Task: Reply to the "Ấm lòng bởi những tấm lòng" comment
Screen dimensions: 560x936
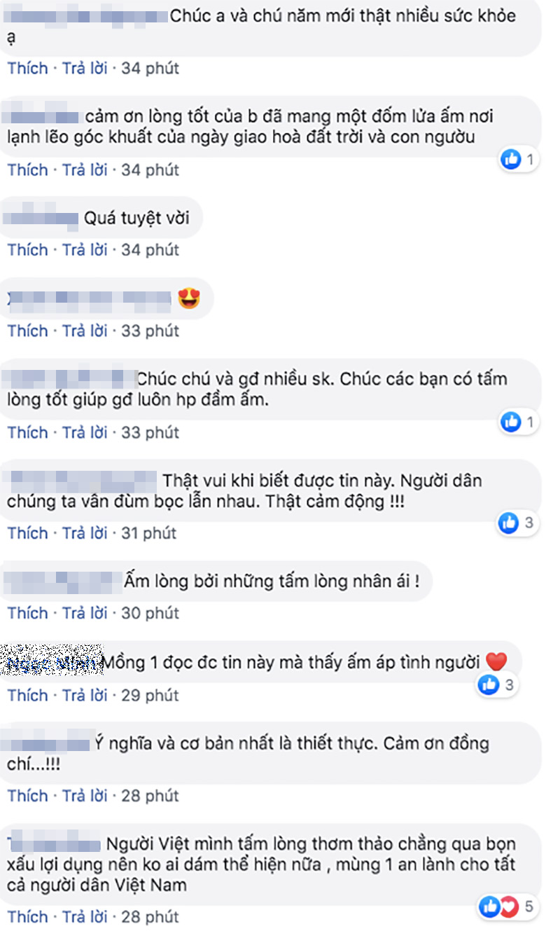Action: tap(85, 613)
